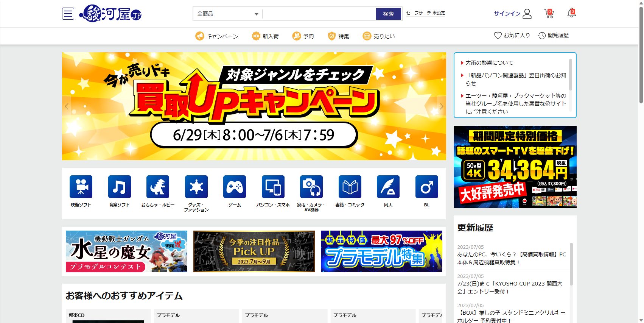Open the notifications bell icon
Image resolution: width=644 pixels, height=323 pixels.
[572, 13]
